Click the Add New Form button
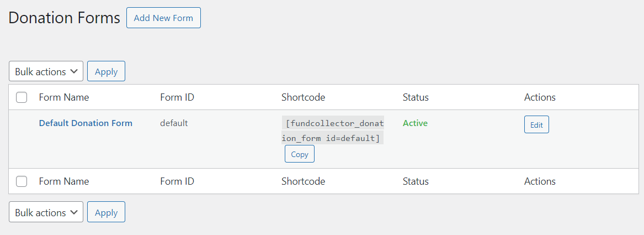The height and width of the screenshot is (235, 644). tap(163, 18)
